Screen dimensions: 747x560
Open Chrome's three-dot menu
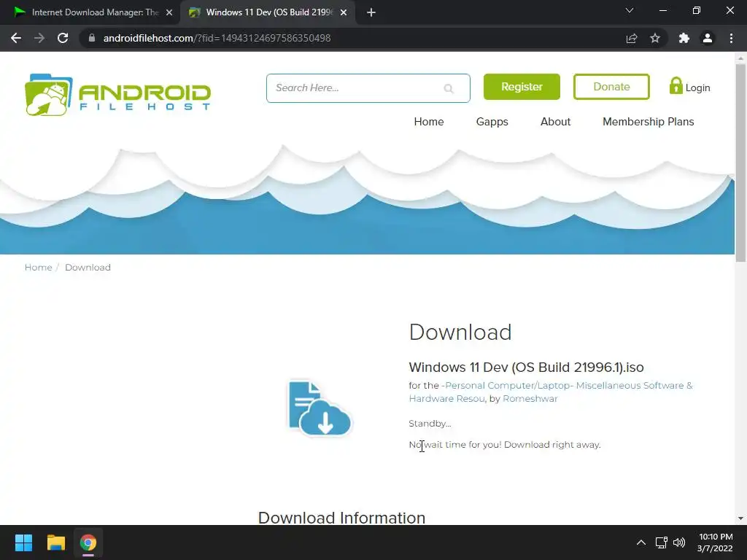(x=731, y=38)
